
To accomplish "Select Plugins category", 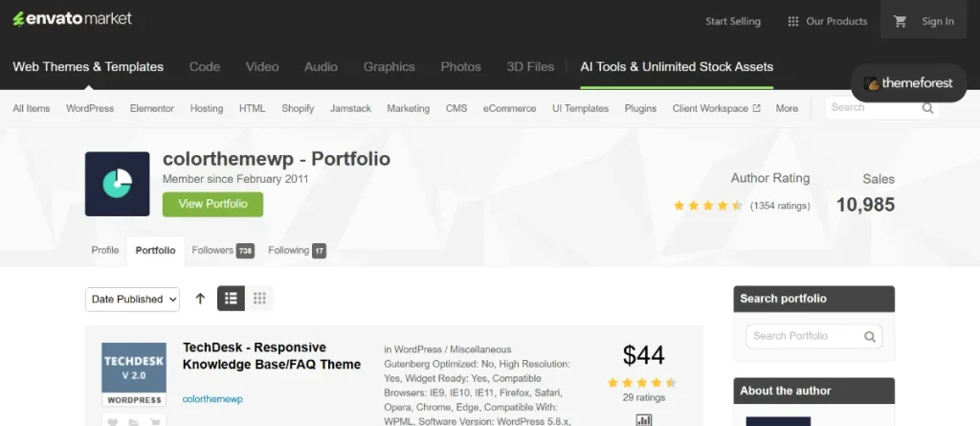I will tap(640, 108).
